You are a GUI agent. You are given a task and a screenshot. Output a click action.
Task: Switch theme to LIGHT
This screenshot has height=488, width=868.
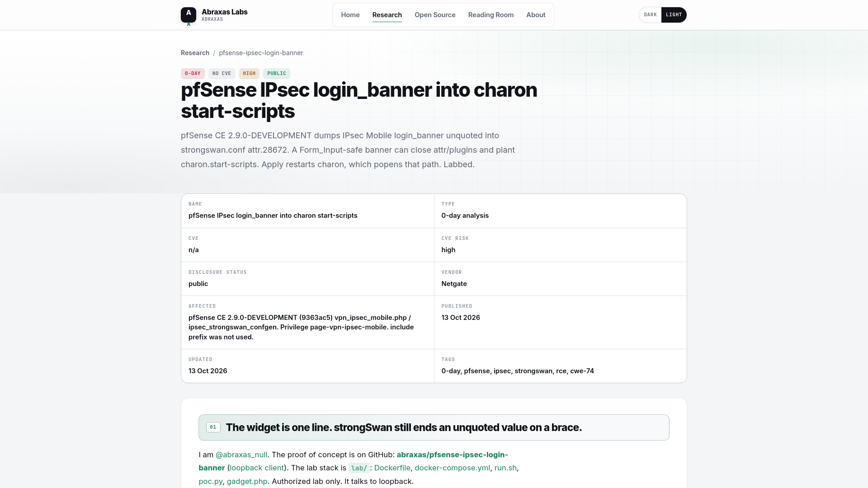coord(674,15)
